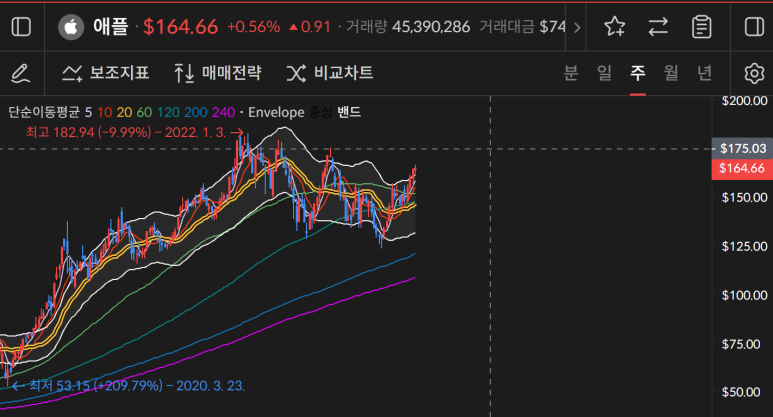Click the $200.00 axis label
The width and height of the screenshot is (773, 417).
point(744,101)
